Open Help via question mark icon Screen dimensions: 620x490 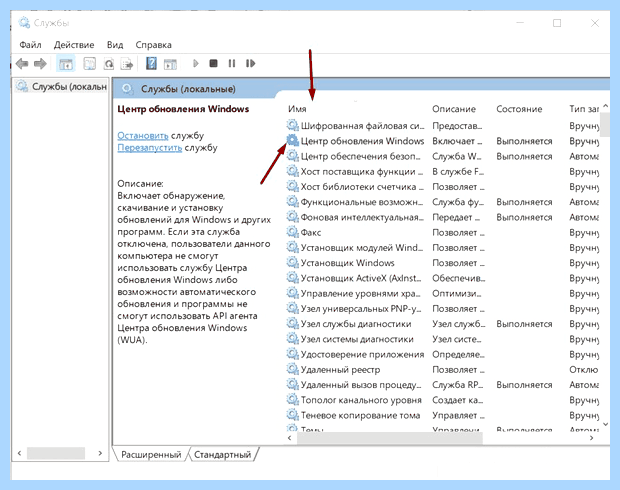click(x=151, y=63)
